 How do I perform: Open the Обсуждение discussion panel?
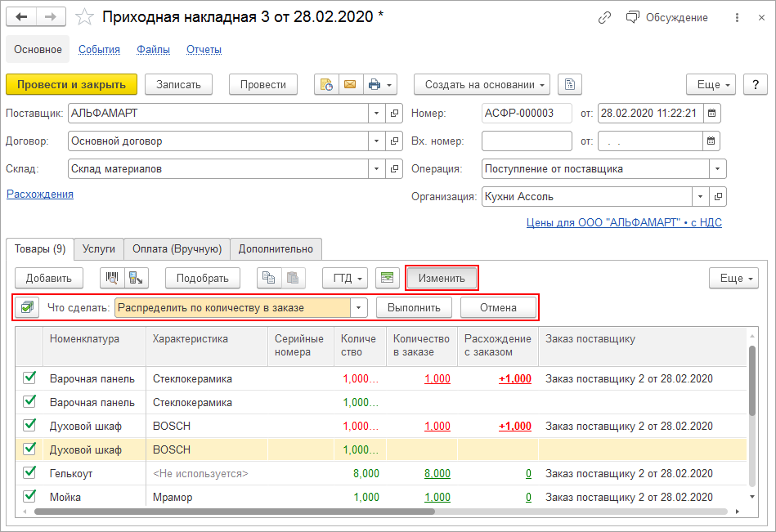pyautogui.click(x=666, y=18)
